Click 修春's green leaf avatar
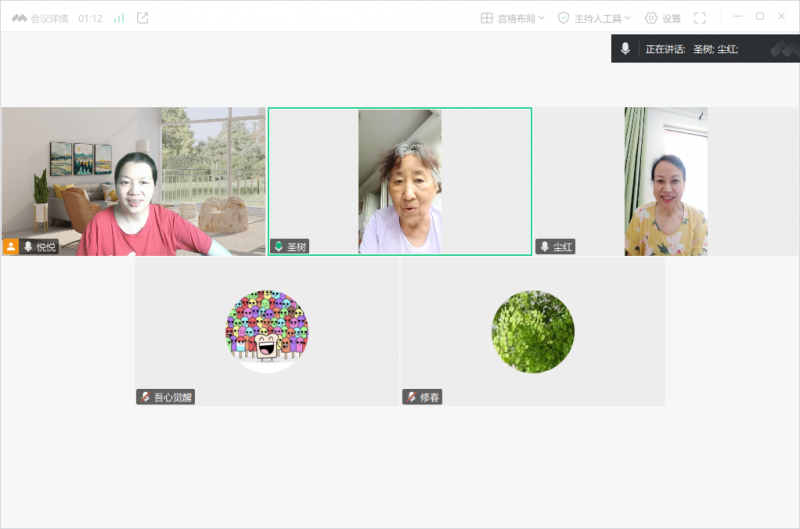 point(532,331)
